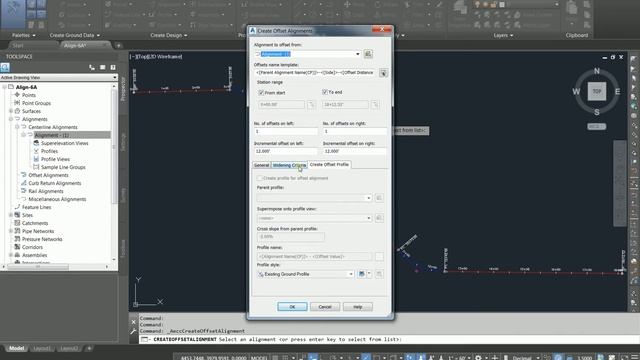This screenshot has width=640, height=360.
Task: Open Parent profile dropdown
Action: [369, 198]
